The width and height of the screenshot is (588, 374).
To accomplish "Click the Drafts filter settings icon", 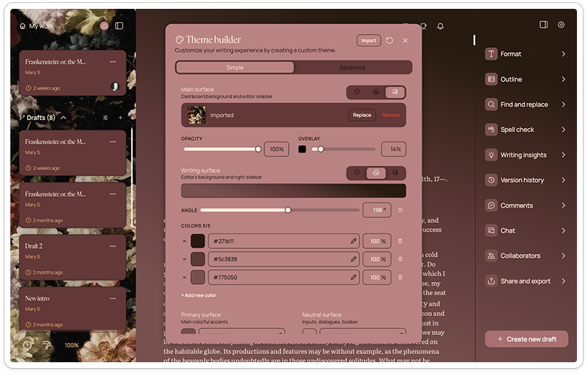I will point(106,118).
